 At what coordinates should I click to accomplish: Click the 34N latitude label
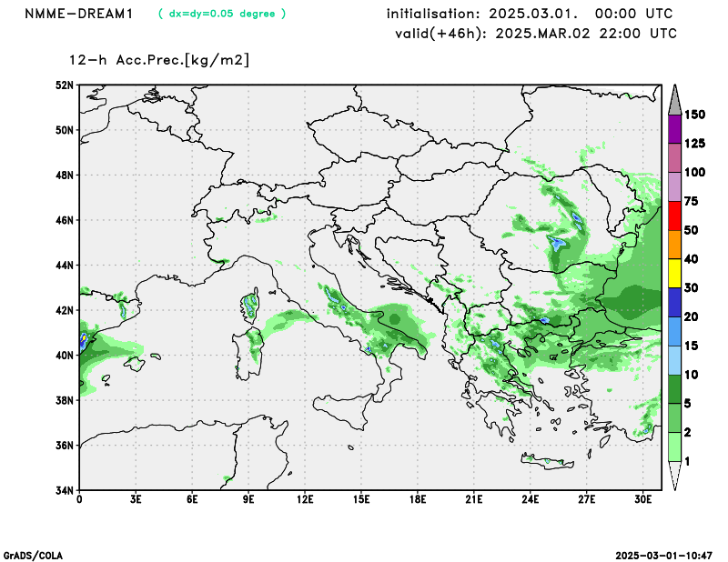click(x=65, y=490)
